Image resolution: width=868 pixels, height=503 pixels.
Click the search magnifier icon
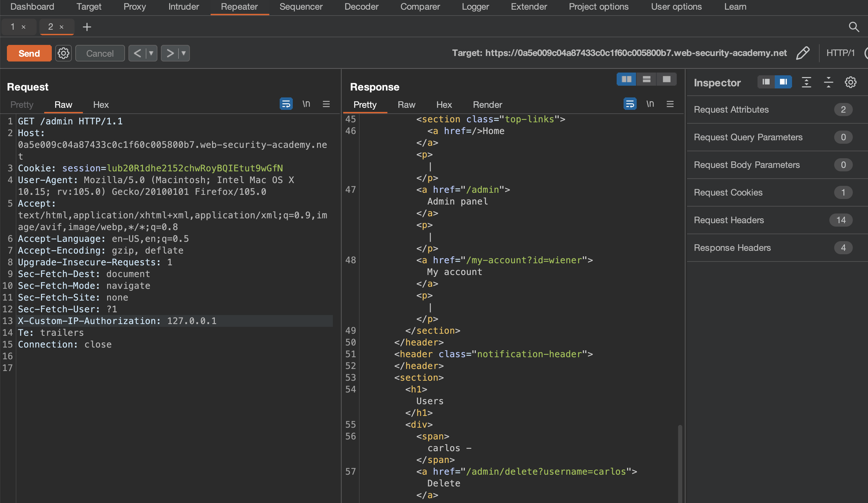(x=853, y=27)
